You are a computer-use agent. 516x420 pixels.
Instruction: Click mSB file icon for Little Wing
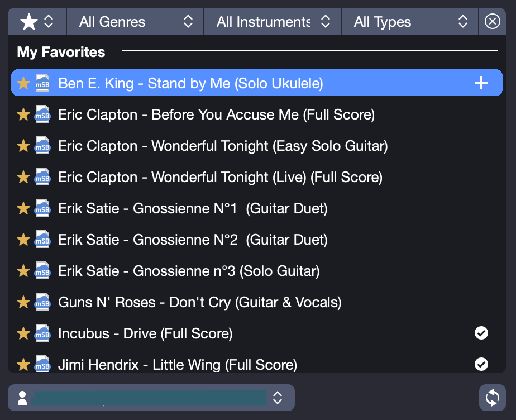coord(42,364)
